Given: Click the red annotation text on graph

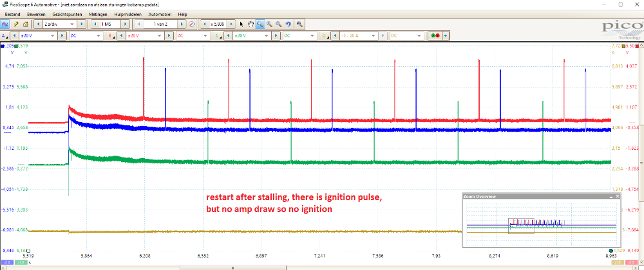Looking at the screenshot, I should click(294, 204).
